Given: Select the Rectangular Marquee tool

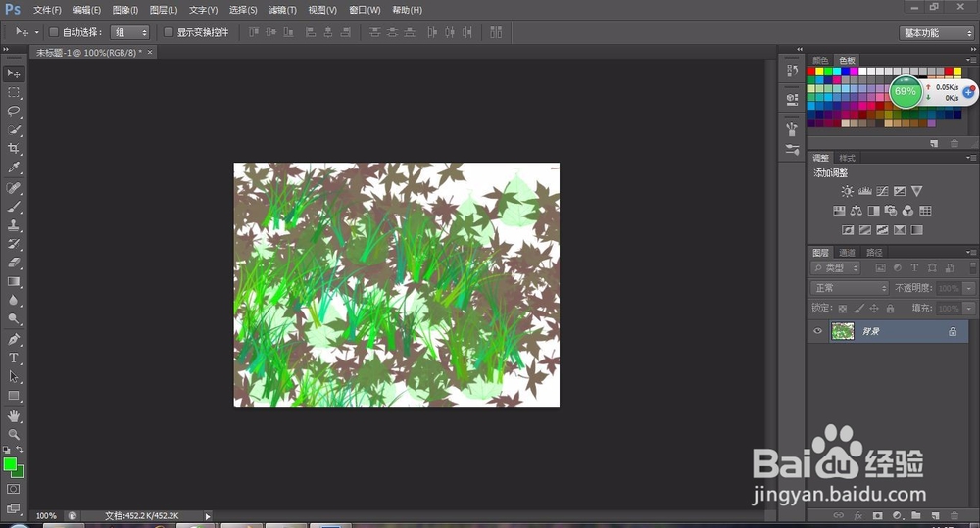Looking at the screenshot, I should coord(14,92).
